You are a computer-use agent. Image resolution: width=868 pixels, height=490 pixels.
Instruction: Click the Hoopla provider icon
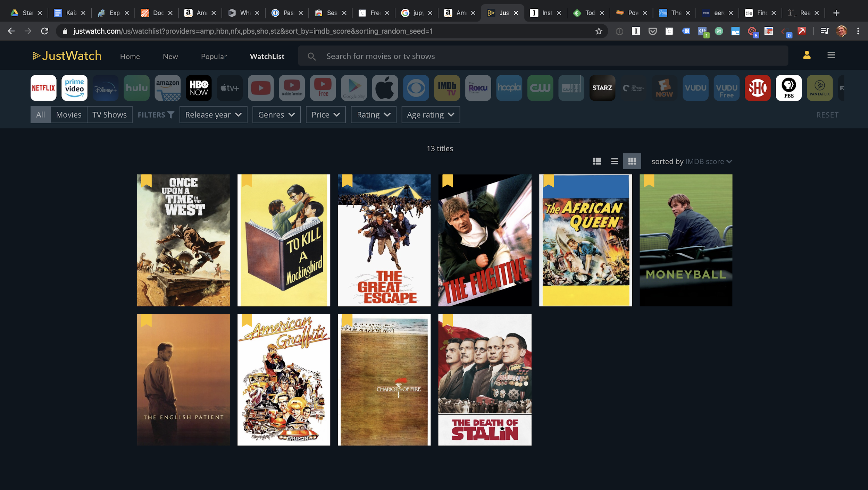click(x=509, y=88)
